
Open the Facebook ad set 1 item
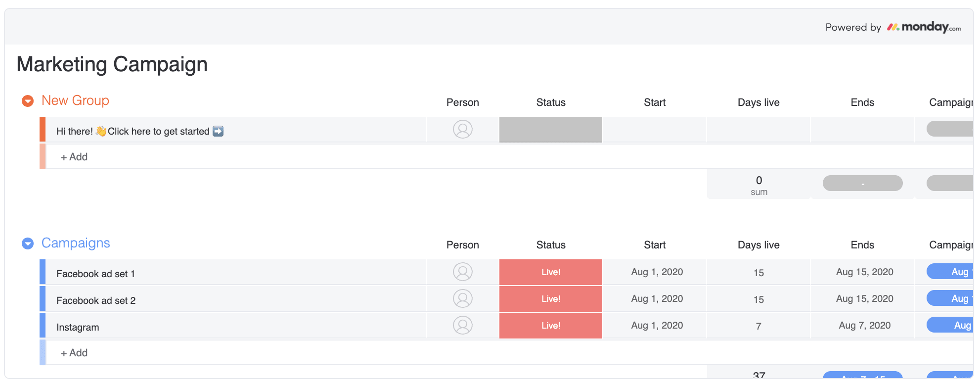[x=95, y=274]
